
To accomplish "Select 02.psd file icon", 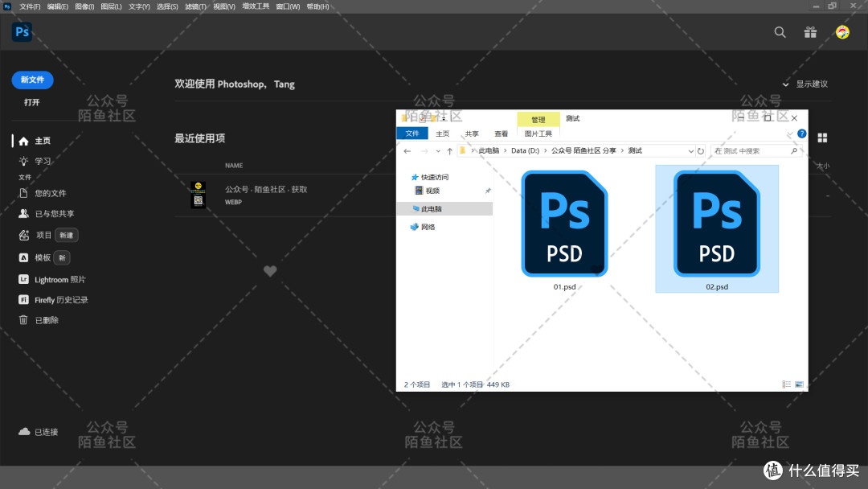I will coord(717,224).
